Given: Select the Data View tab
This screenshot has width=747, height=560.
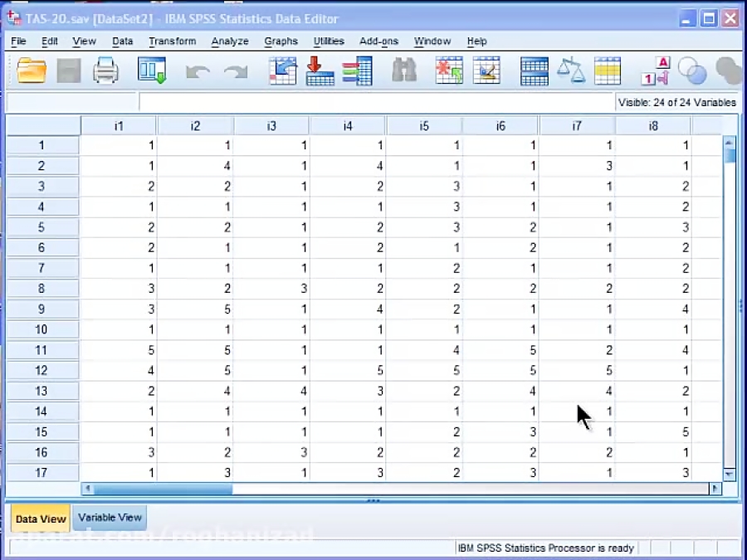Looking at the screenshot, I should (40, 517).
